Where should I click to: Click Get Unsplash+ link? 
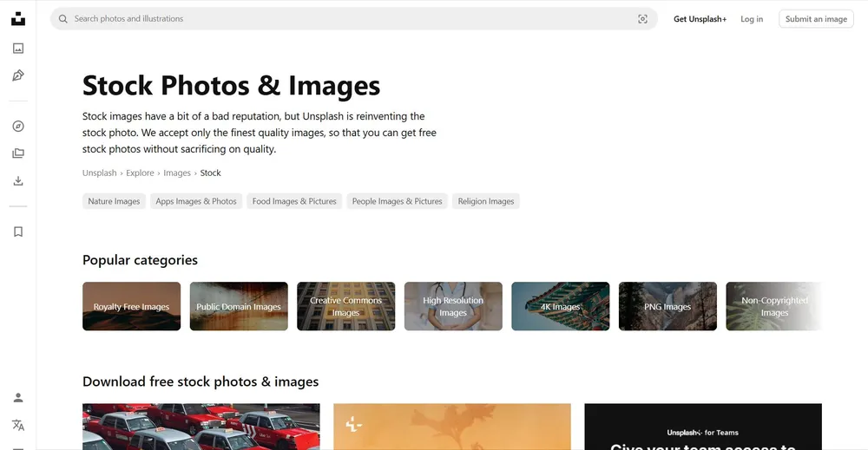pyautogui.click(x=700, y=19)
